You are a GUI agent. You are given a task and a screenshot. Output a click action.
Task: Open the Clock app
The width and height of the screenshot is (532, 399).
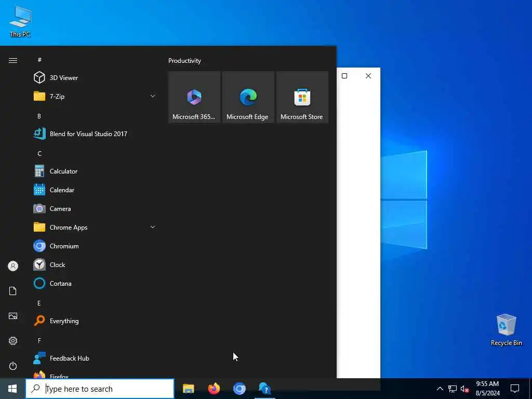click(95, 264)
